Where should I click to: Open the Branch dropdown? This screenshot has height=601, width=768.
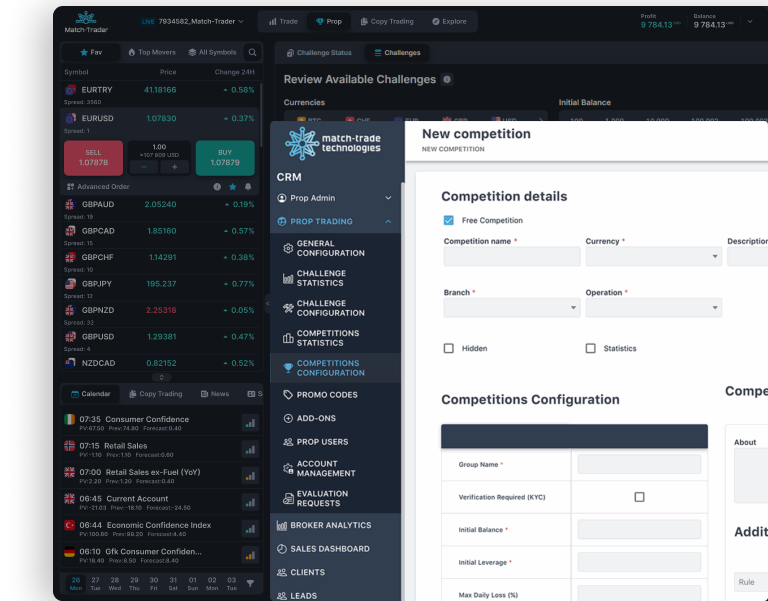point(511,308)
